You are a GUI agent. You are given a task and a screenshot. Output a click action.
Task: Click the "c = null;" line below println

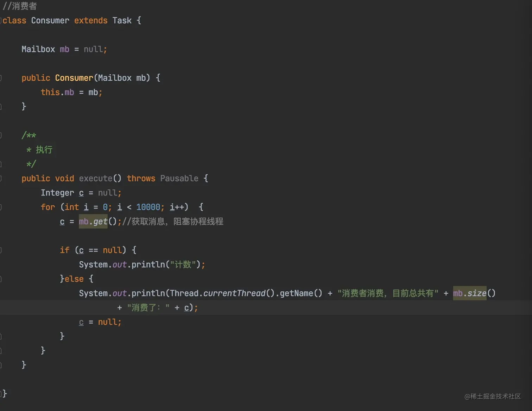(100, 322)
